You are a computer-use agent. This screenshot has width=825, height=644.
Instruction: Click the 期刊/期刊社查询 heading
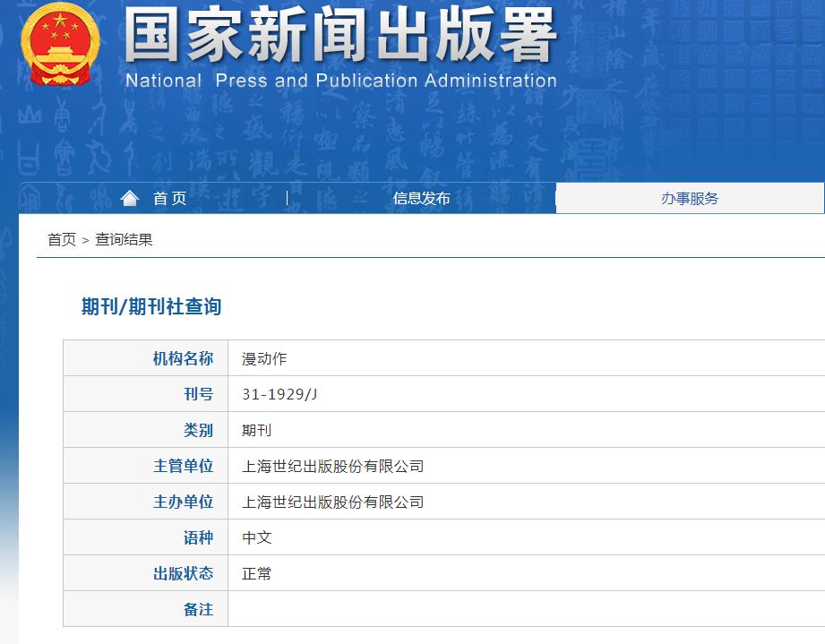(149, 306)
